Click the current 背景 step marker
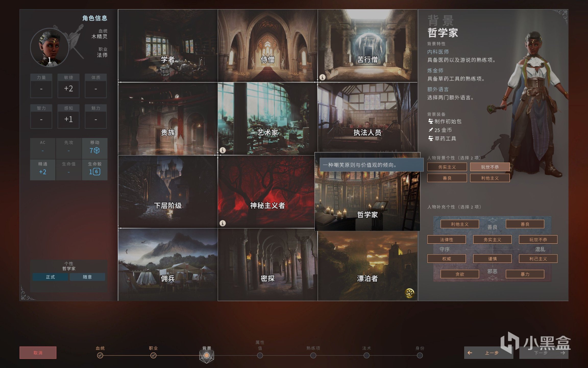The height and width of the screenshot is (368, 588). tap(206, 355)
